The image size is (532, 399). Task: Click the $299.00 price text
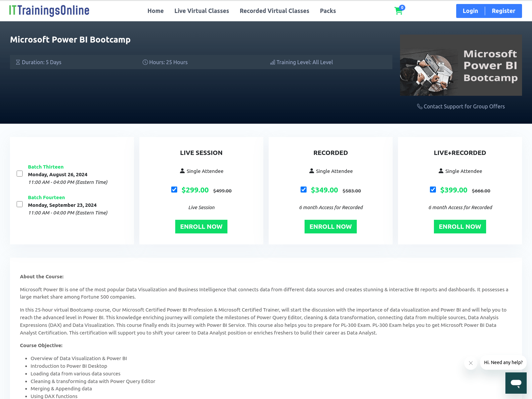click(195, 190)
